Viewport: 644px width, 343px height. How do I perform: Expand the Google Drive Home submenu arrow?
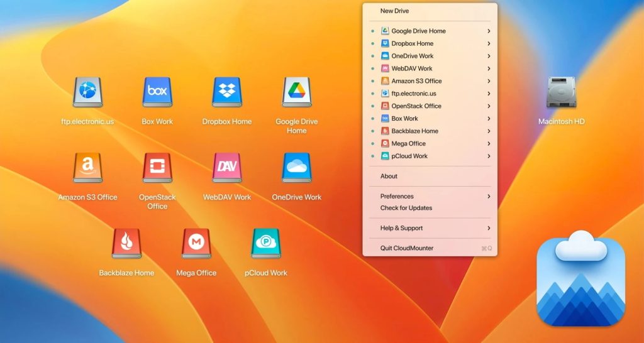(x=489, y=31)
